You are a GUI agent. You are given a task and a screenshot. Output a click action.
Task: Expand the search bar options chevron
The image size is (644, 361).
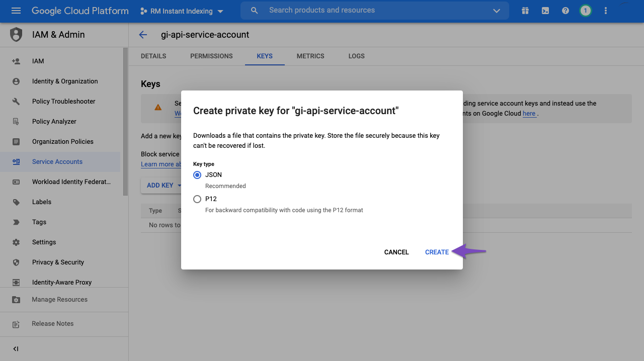(x=497, y=10)
